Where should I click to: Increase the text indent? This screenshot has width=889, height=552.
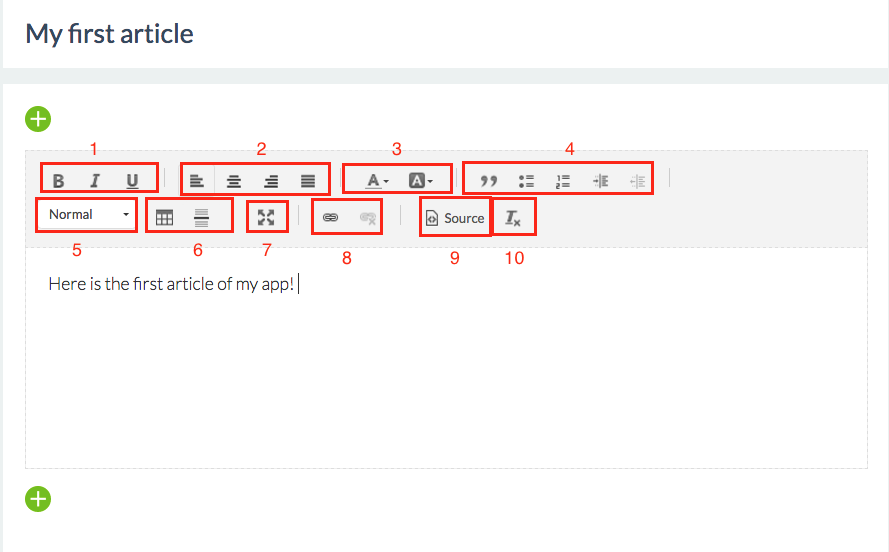600,181
